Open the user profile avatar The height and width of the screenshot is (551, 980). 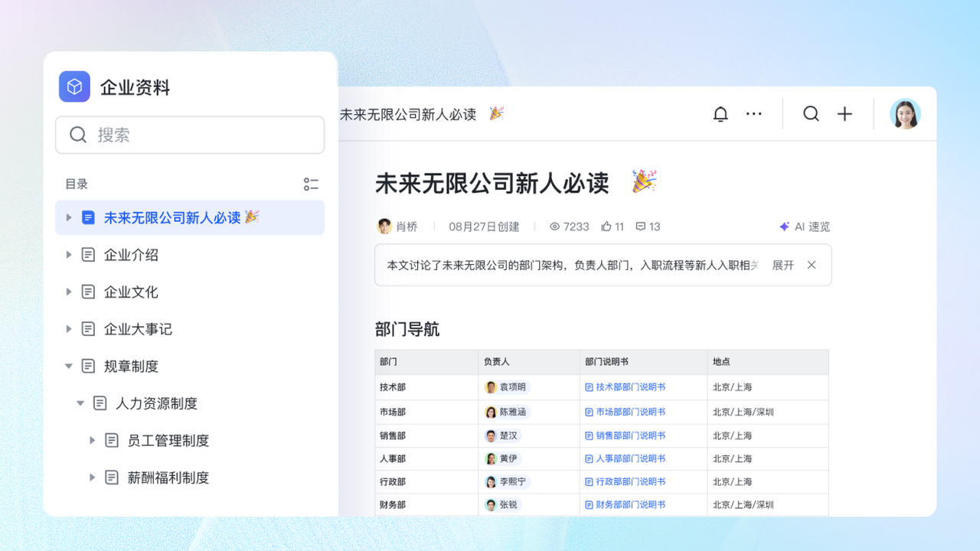click(905, 114)
